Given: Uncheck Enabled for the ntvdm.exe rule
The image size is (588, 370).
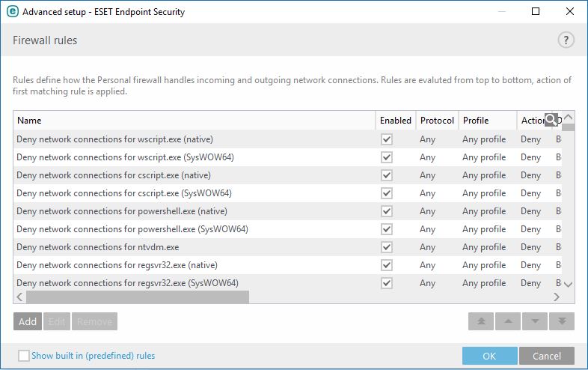Looking at the screenshot, I should pyautogui.click(x=387, y=247).
